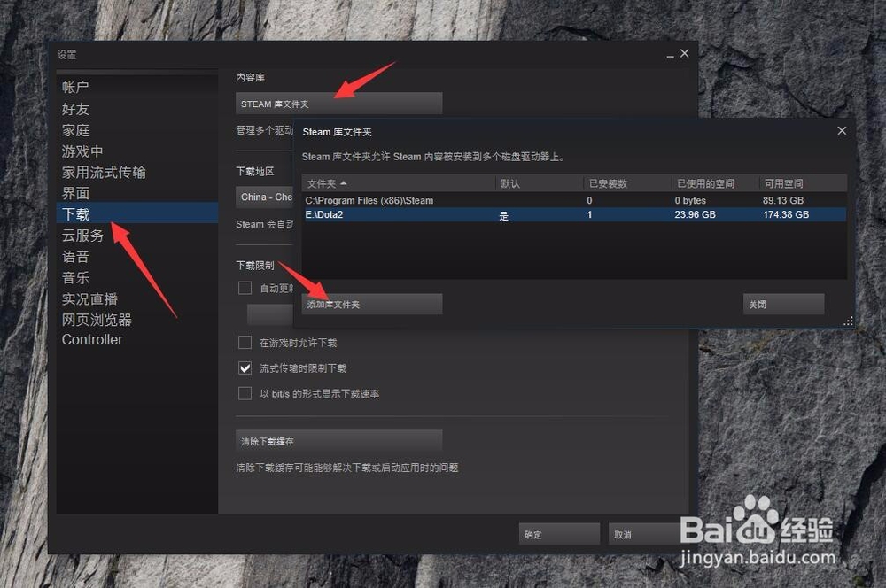The width and height of the screenshot is (886, 588).
Task: Select 帐户 (Account) in settings sidebar
Action: coord(76,86)
